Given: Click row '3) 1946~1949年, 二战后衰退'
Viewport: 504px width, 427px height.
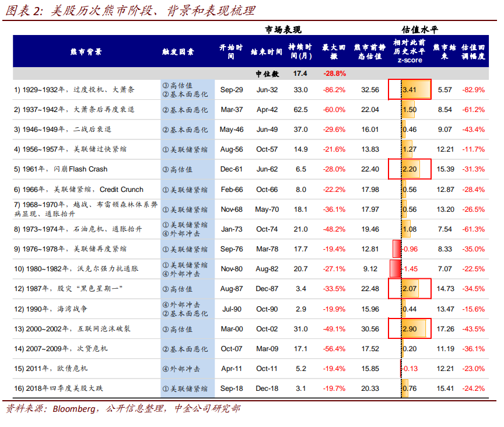Looking at the screenshot, I should tap(62, 129).
